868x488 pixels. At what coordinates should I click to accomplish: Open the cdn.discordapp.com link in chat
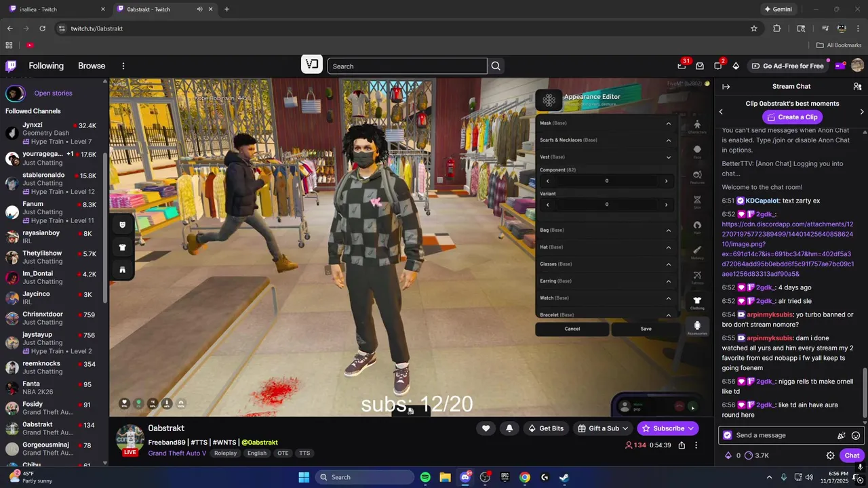[788, 249]
